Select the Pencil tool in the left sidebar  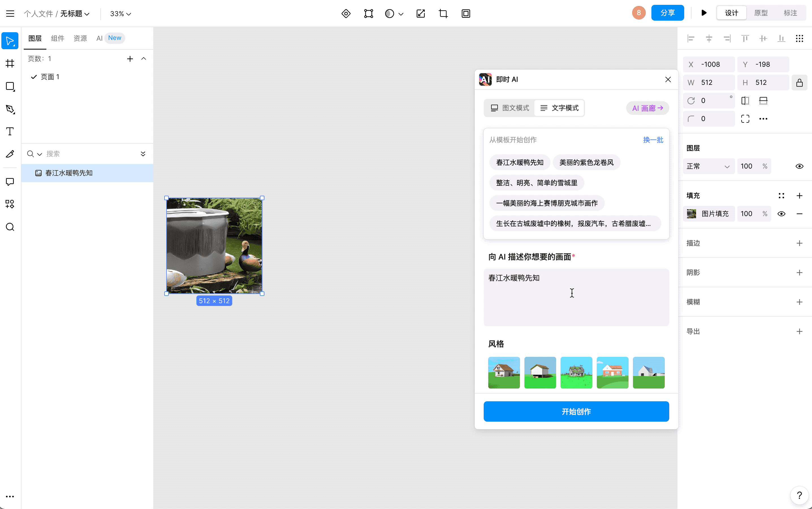pos(10,154)
